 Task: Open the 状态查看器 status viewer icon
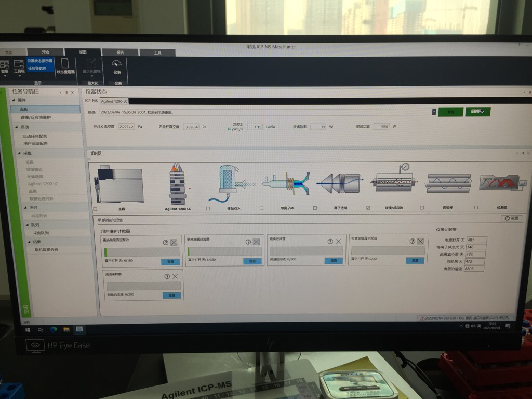(x=65, y=66)
